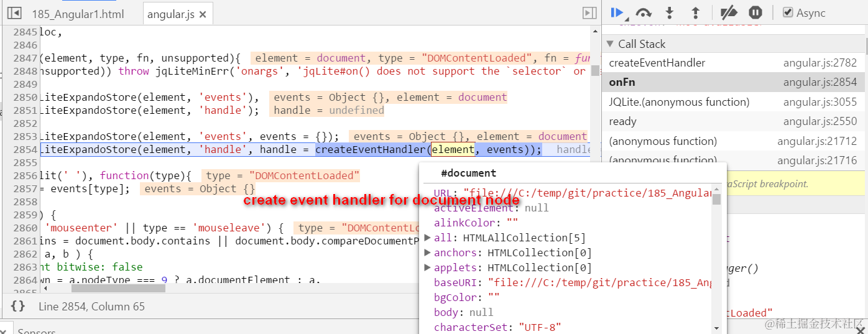
Task: Click the baseURI property in the popup
Action: tap(573, 282)
